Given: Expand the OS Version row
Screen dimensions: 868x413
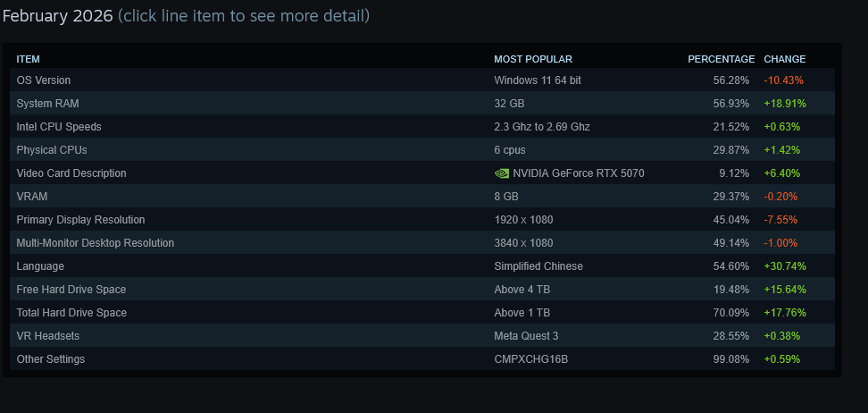Looking at the screenshot, I should tap(44, 80).
